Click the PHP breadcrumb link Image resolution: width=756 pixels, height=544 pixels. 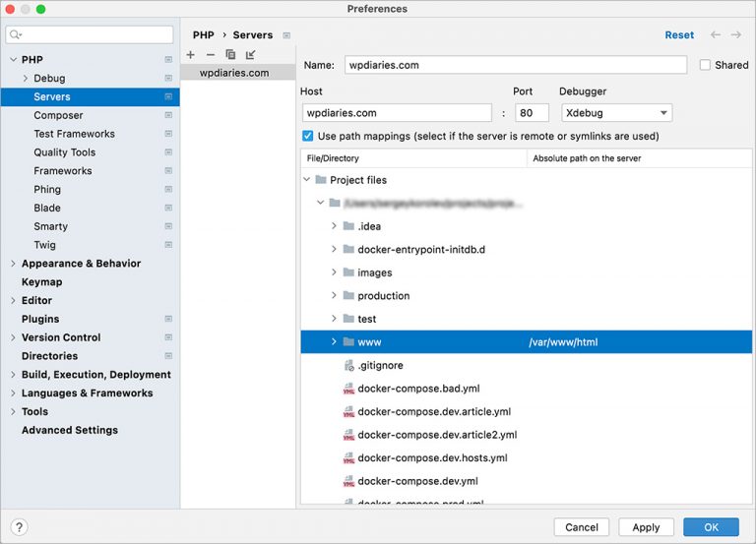pos(204,35)
